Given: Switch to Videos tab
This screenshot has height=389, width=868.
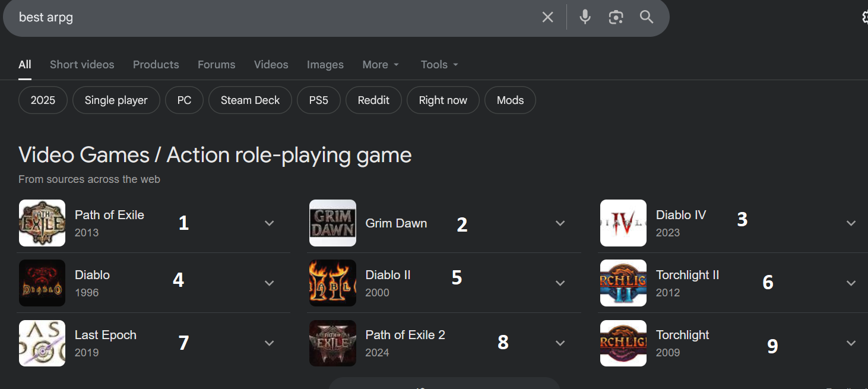Looking at the screenshot, I should pyautogui.click(x=271, y=65).
